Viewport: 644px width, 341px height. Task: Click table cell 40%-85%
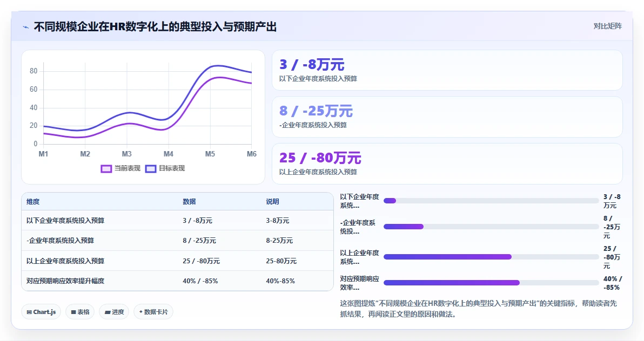[280, 281]
